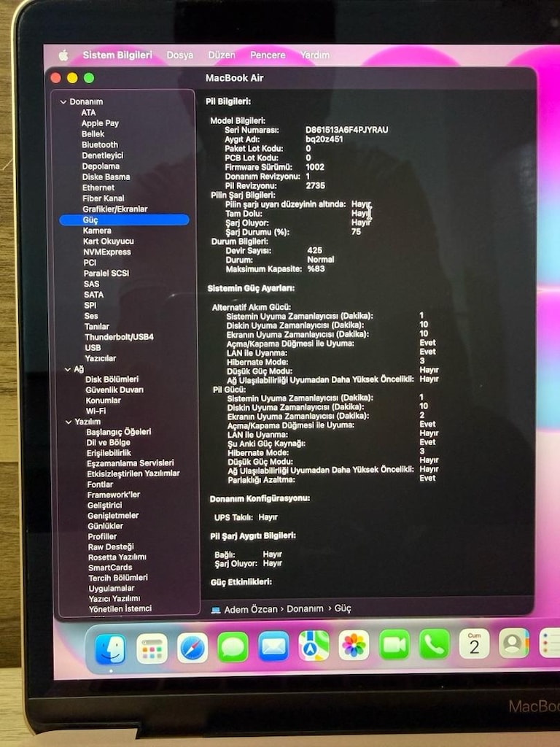Open Messages app in the Dock
Viewport: 560px width, 747px height.
(x=233, y=647)
